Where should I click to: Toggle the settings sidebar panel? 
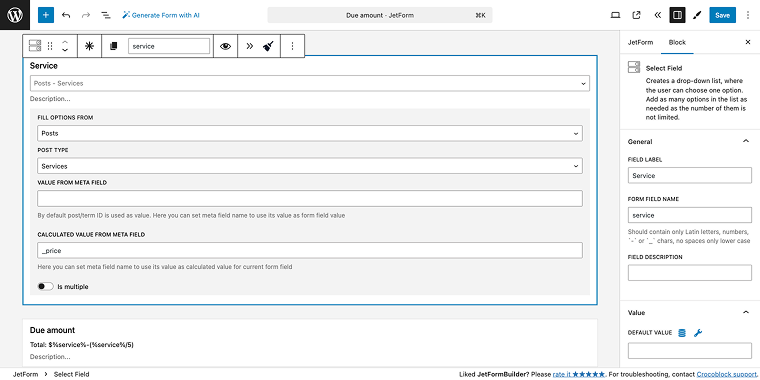click(x=678, y=15)
